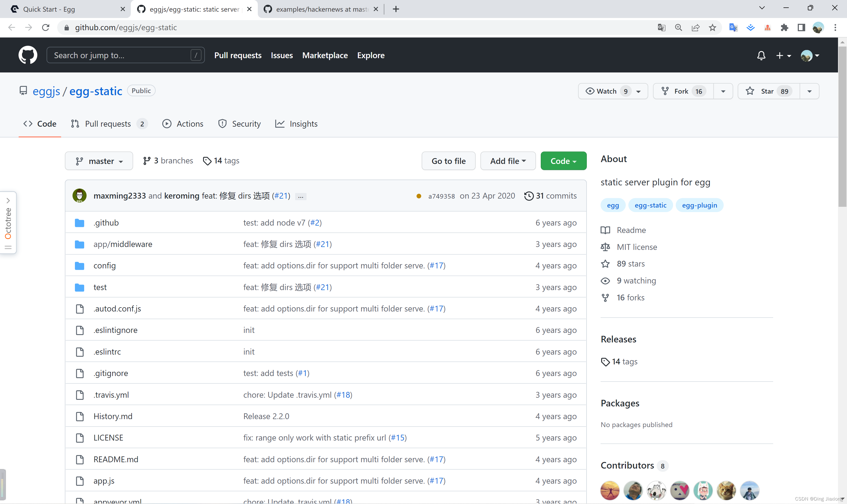Click the translate page icon in address bar
This screenshot has width=847, height=504.
[x=661, y=28]
